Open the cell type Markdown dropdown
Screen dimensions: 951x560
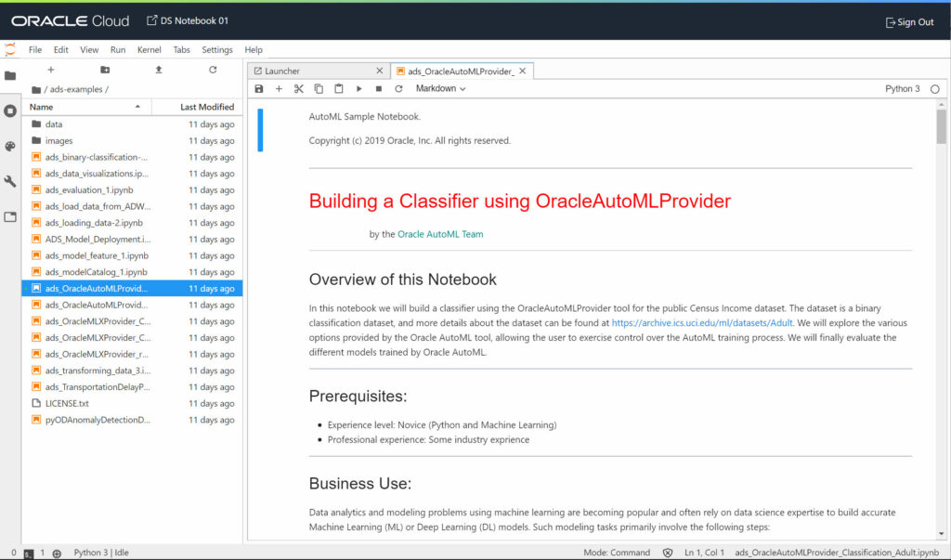click(x=441, y=88)
